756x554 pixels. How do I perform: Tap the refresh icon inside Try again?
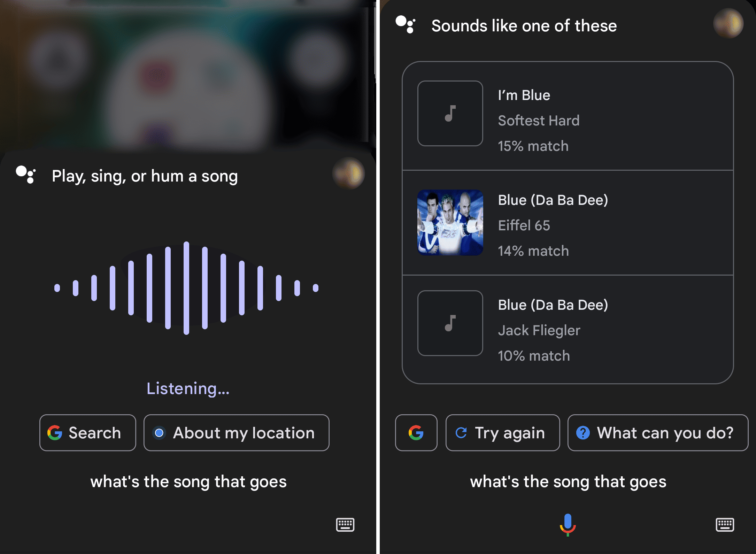pyautogui.click(x=462, y=433)
